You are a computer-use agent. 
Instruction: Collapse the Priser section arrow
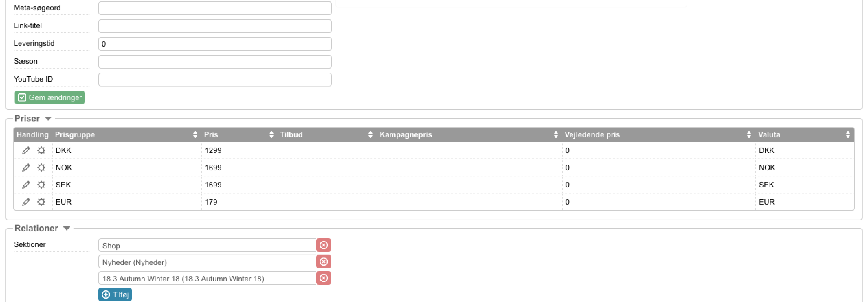(x=48, y=119)
